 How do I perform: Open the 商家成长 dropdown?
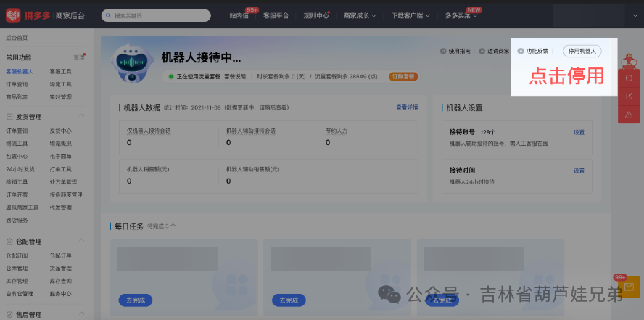[x=360, y=16]
